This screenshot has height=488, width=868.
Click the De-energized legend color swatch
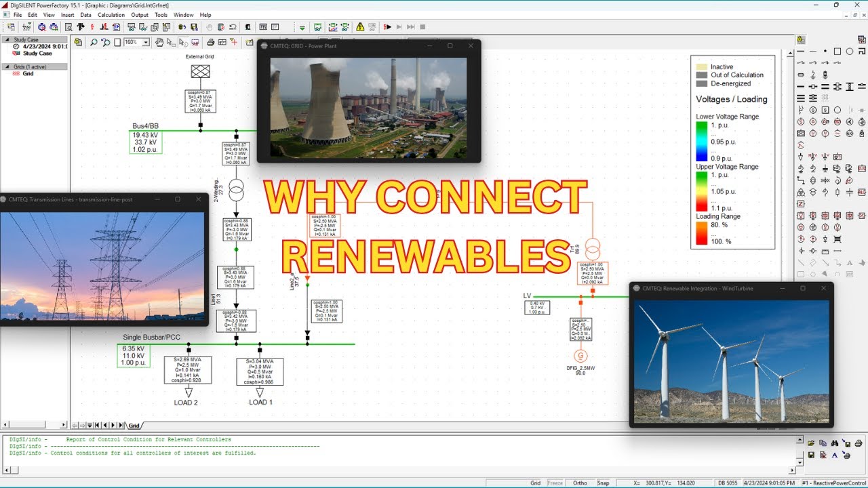pos(702,83)
